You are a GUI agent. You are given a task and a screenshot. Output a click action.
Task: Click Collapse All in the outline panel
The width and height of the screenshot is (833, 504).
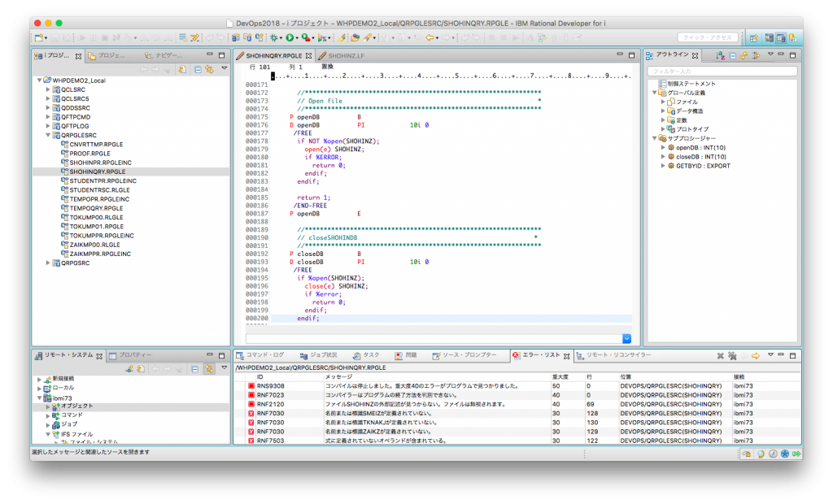point(732,55)
